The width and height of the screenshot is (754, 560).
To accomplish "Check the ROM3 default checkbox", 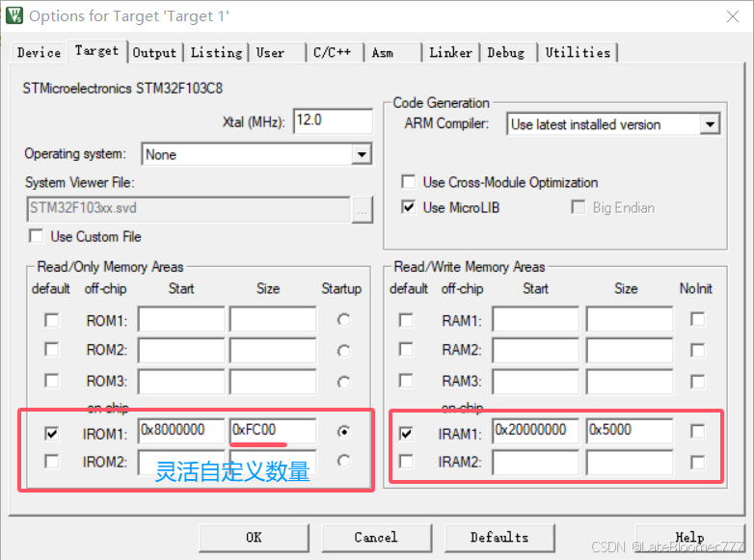I will [x=51, y=381].
